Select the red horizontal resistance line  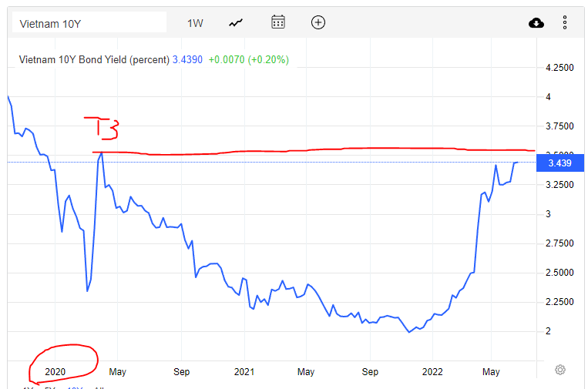coord(308,150)
